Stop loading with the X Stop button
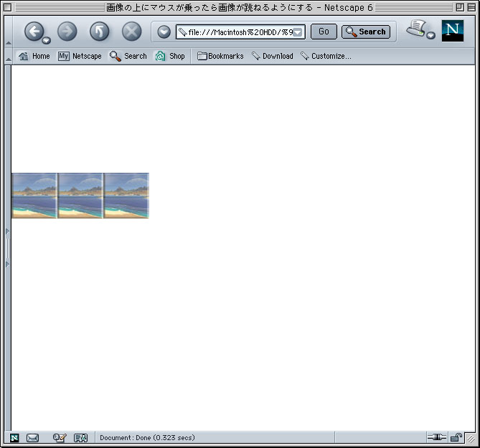The height and width of the screenshot is (448, 480). tap(131, 32)
